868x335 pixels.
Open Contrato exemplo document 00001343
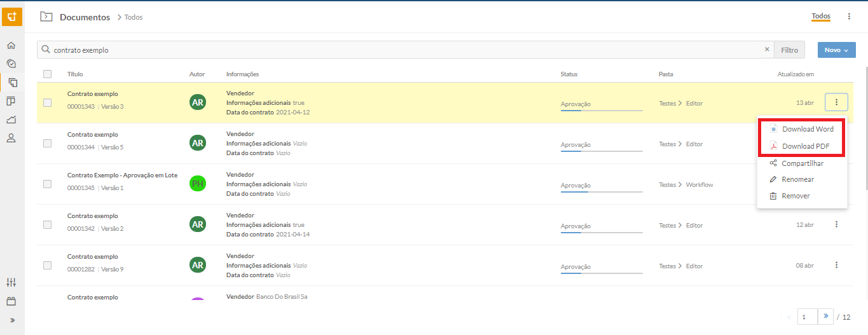pyautogui.click(x=93, y=93)
